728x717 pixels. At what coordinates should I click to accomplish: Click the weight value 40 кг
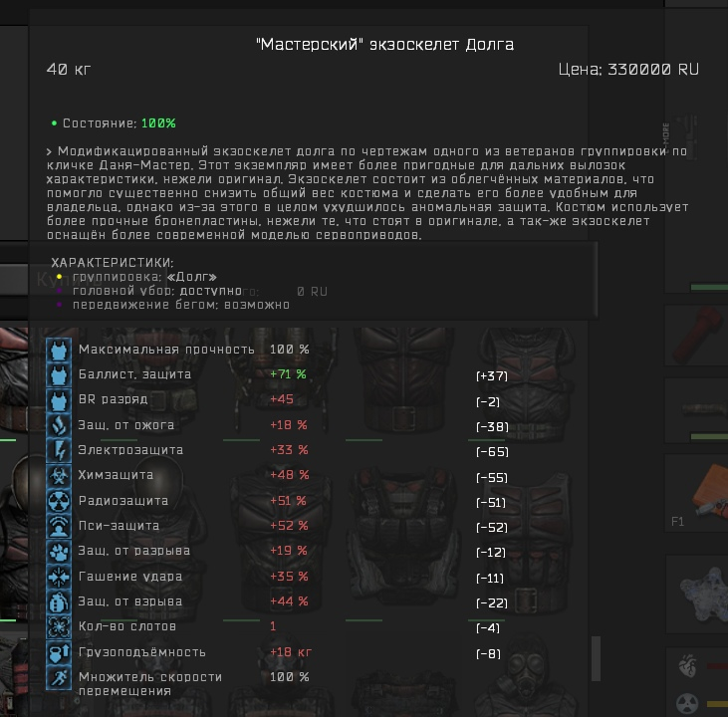69,70
